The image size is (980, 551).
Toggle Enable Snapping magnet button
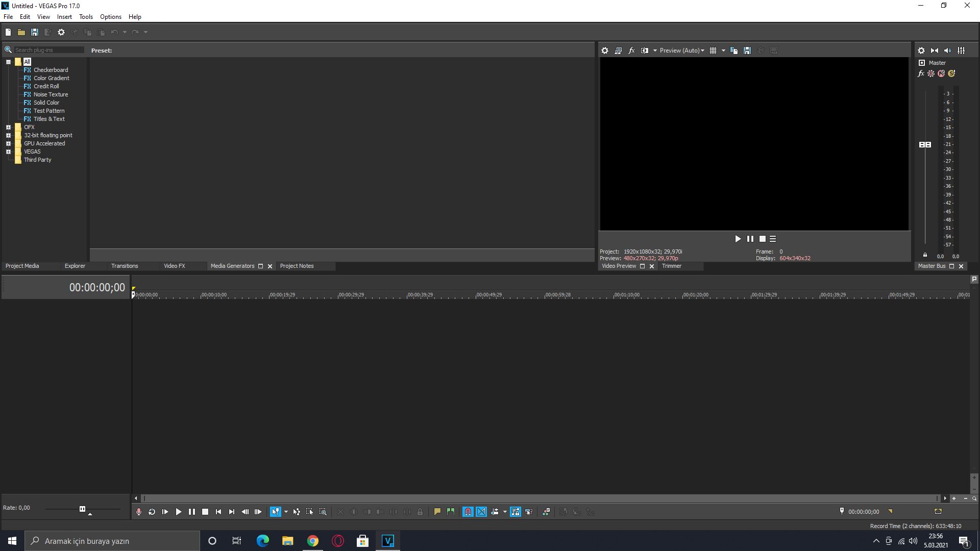(x=468, y=512)
